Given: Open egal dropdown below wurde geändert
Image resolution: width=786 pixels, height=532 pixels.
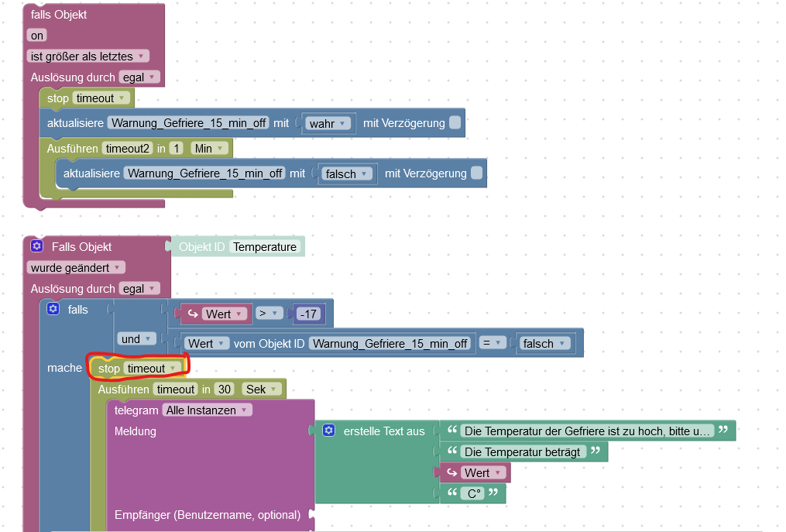Looking at the screenshot, I should coord(139,289).
